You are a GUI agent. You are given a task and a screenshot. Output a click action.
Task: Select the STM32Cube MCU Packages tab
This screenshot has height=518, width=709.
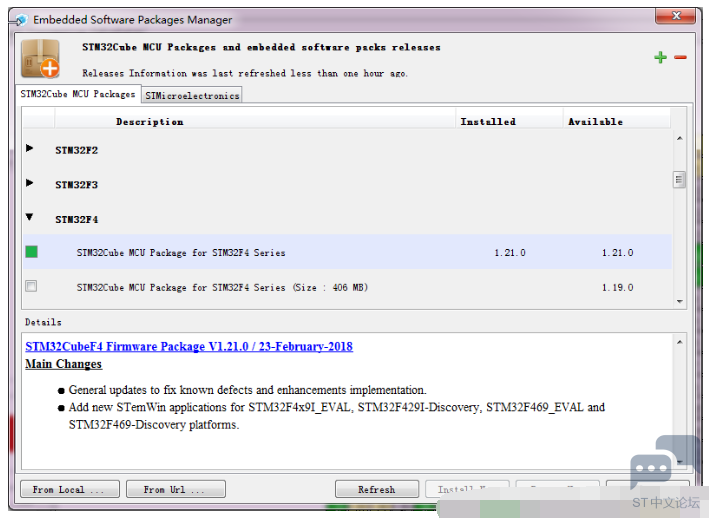click(79, 94)
